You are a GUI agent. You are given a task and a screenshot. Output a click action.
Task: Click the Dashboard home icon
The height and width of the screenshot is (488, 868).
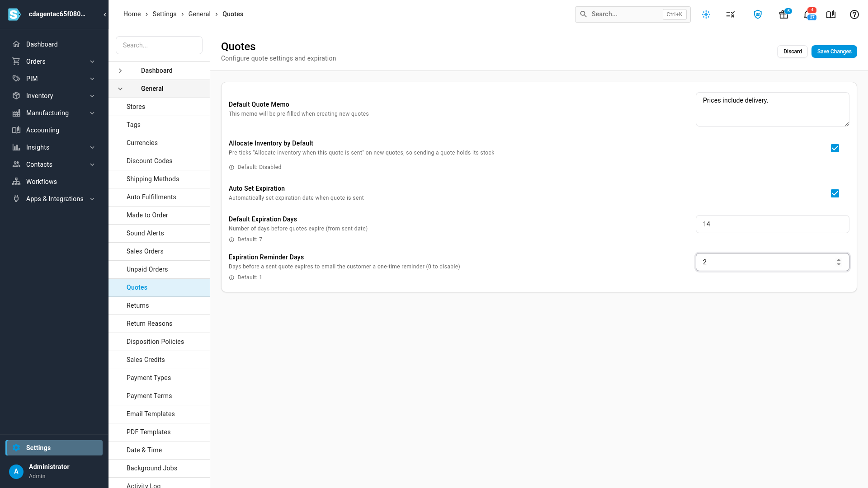[16, 44]
